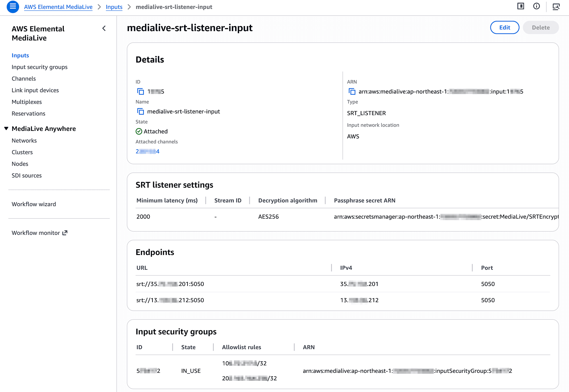
Task: Click the Passphrase secret ARN column header
Action: (x=365, y=200)
